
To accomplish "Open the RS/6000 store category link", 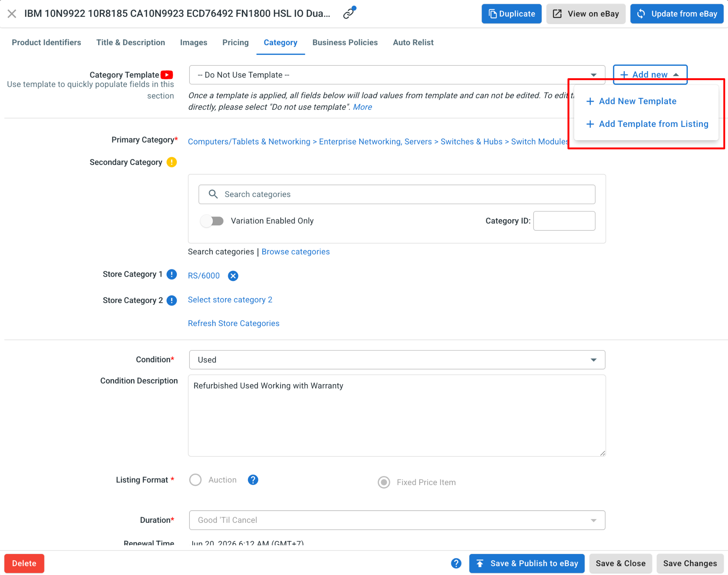I will (204, 276).
